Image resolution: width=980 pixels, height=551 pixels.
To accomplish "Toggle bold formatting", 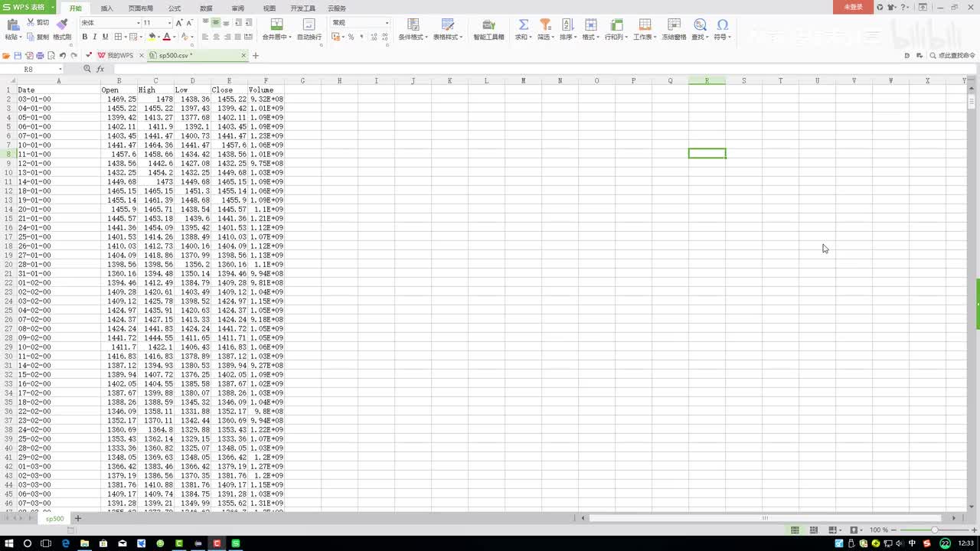I will tap(84, 37).
